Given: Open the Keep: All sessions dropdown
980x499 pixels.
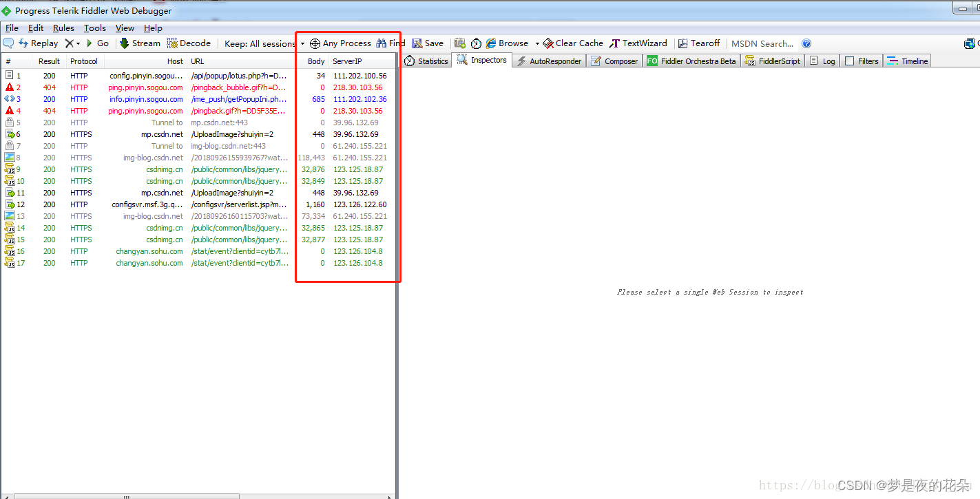Looking at the screenshot, I should 264,43.
